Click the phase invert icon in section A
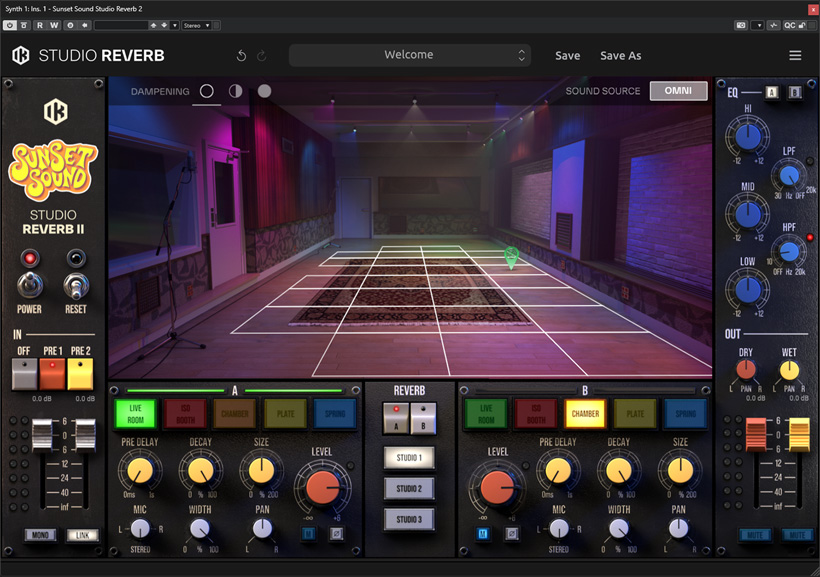The width and height of the screenshot is (820, 577). [x=335, y=534]
